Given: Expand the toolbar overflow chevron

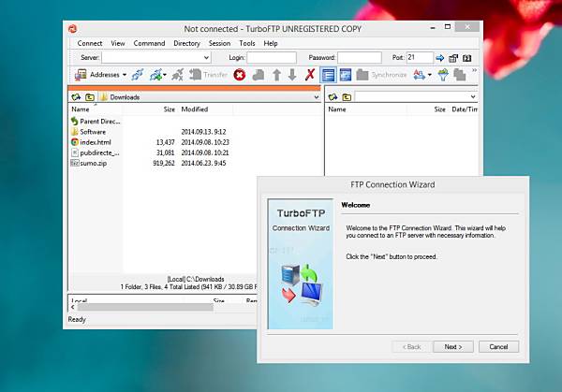Looking at the screenshot, I should point(474,70).
